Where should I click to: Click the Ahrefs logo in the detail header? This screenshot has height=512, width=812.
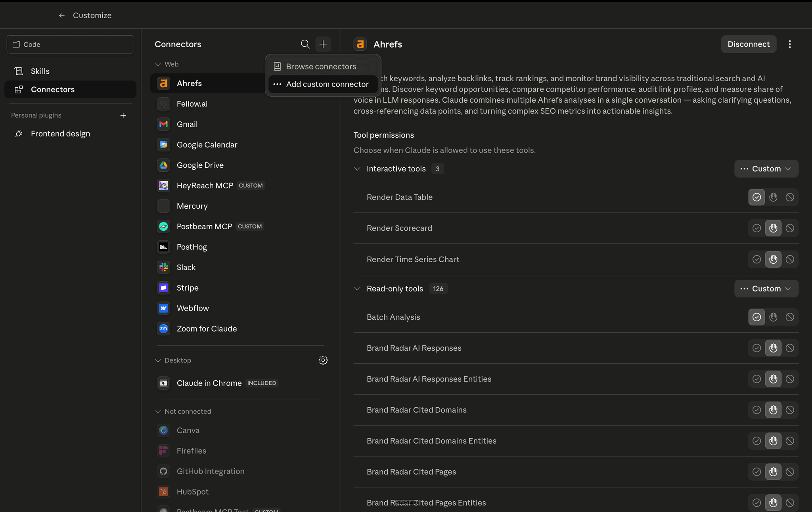point(360,44)
